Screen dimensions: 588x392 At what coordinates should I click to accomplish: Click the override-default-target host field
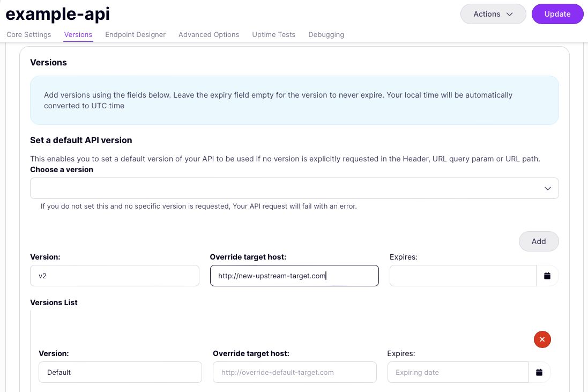(x=294, y=372)
